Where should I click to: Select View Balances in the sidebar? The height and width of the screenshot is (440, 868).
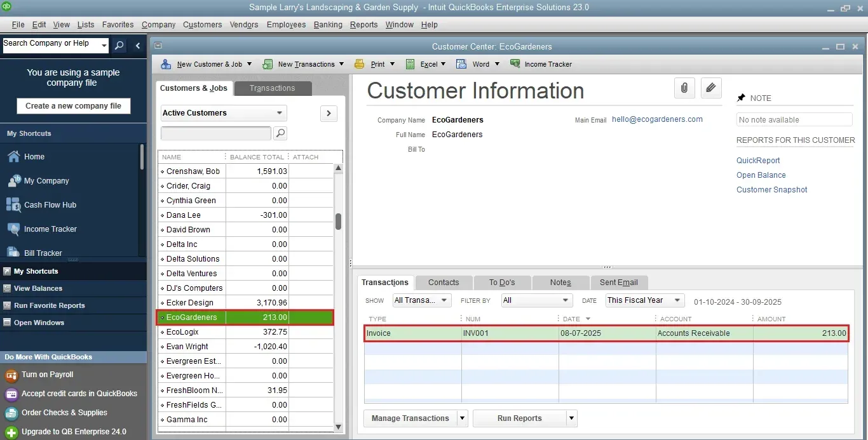38,288
